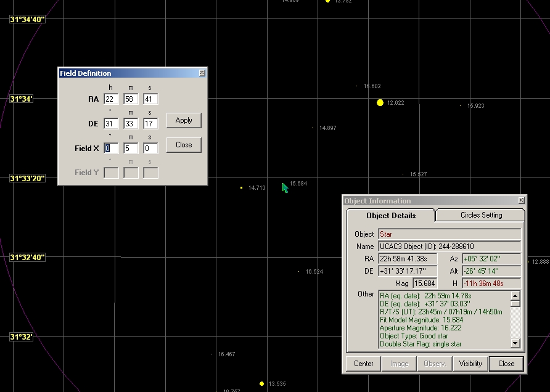This screenshot has height=392, width=550.
Task: Click the Center button in Object Information
Action: [363, 364]
